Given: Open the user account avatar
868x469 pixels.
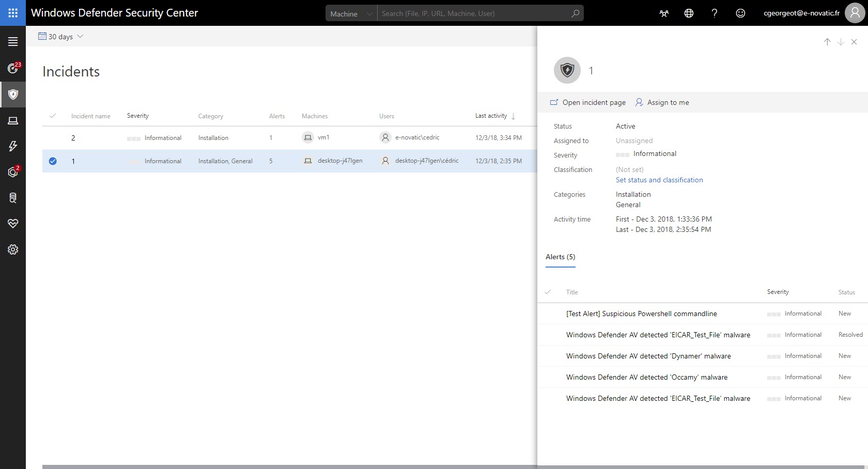Looking at the screenshot, I should pyautogui.click(x=855, y=13).
